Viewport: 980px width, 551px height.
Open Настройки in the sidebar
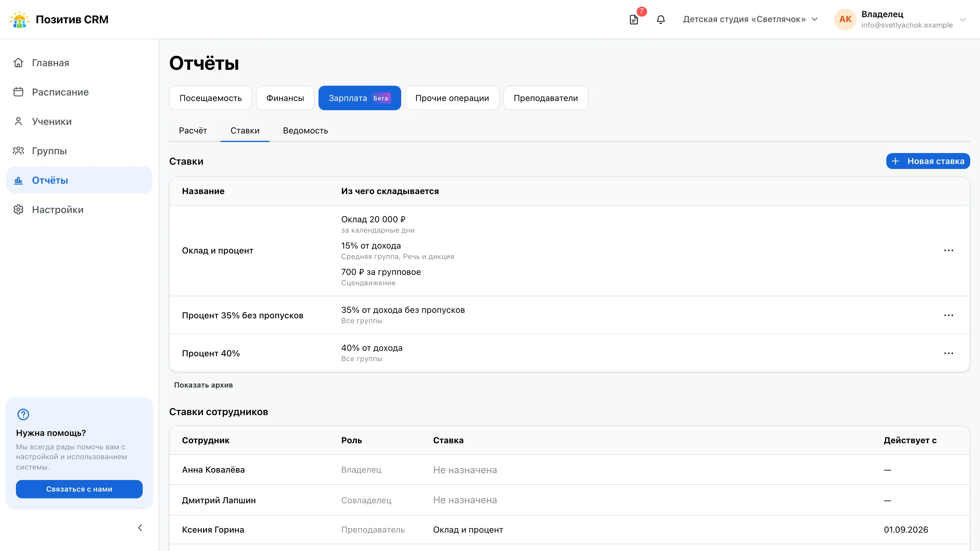[x=79, y=209]
